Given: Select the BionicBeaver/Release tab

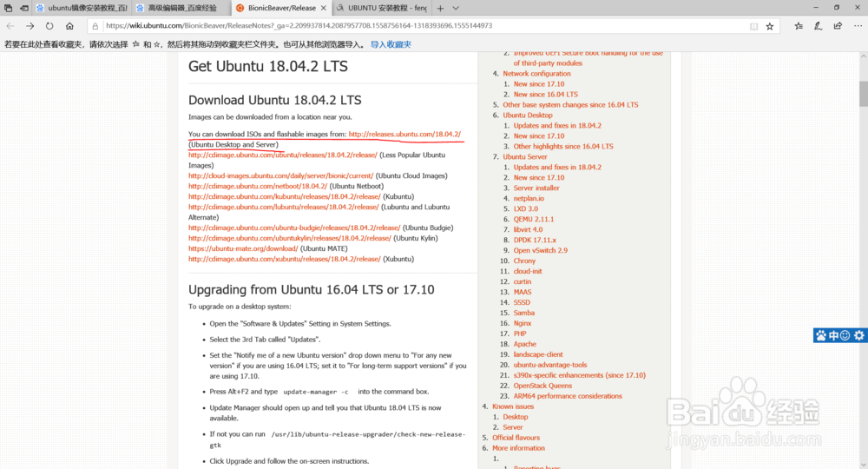Looking at the screenshot, I should pyautogui.click(x=281, y=9).
